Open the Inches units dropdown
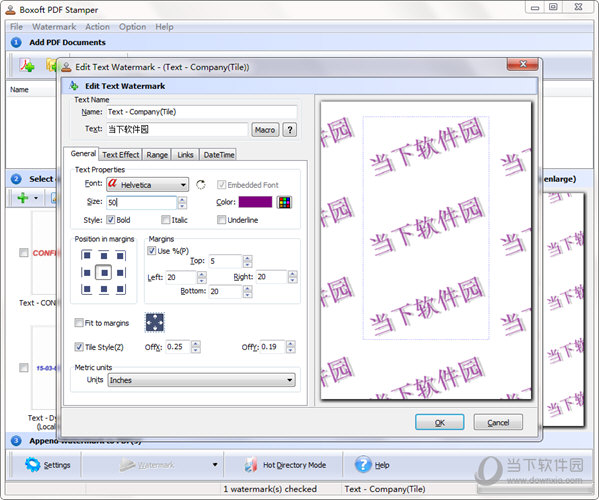This screenshot has height=500, width=599. click(x=201, y=380)
